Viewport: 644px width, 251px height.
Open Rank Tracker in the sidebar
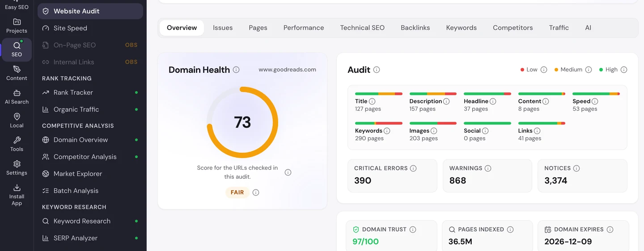90,92
